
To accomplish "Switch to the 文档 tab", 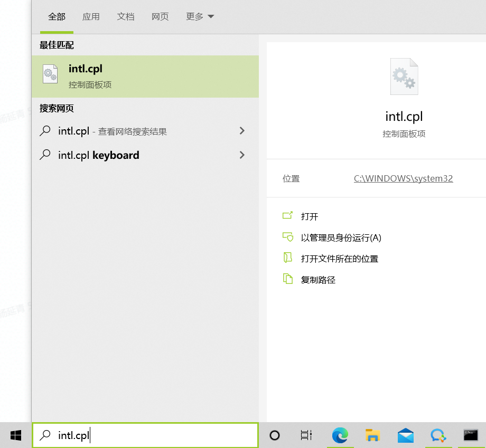I will (x=126, y=17).
